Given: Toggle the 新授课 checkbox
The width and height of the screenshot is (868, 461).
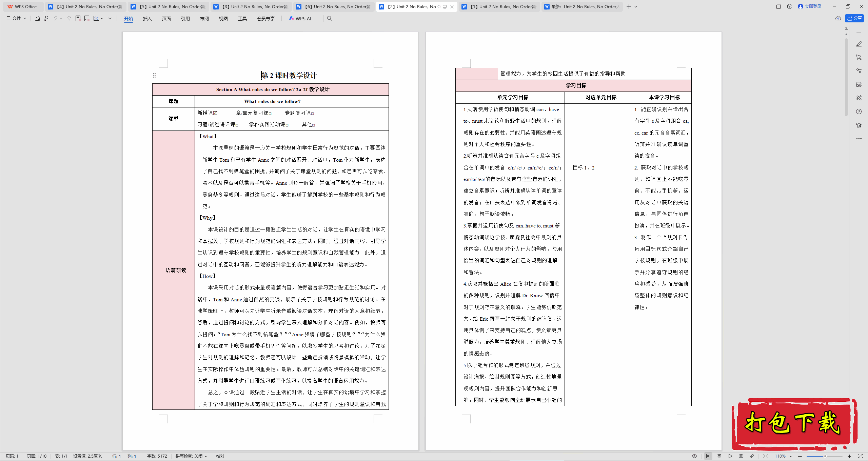Looking at the screenshot, I should pos(215,113).
